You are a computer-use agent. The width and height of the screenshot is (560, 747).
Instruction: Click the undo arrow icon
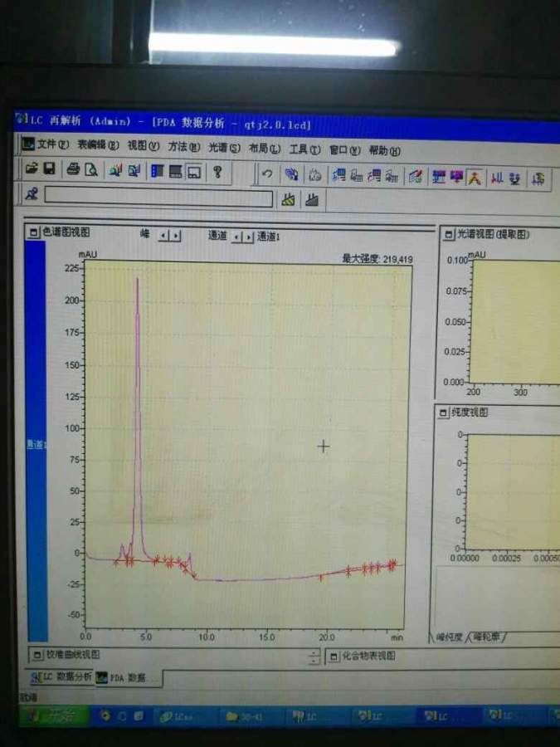[x=267, y=174]
